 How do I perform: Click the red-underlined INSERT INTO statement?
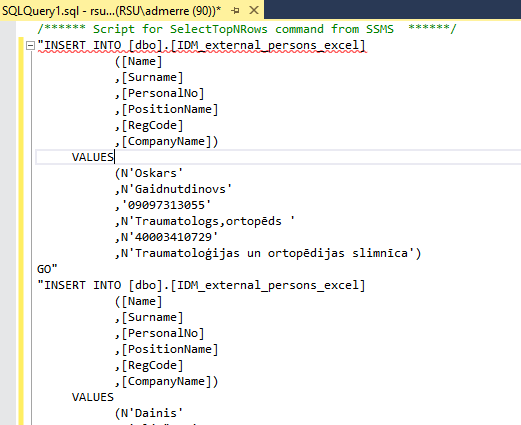202,45
